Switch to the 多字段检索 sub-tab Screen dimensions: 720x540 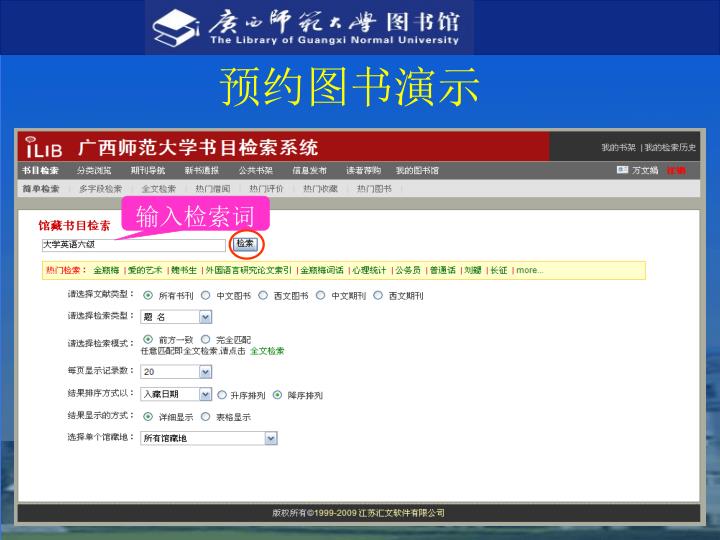(101, 189)
